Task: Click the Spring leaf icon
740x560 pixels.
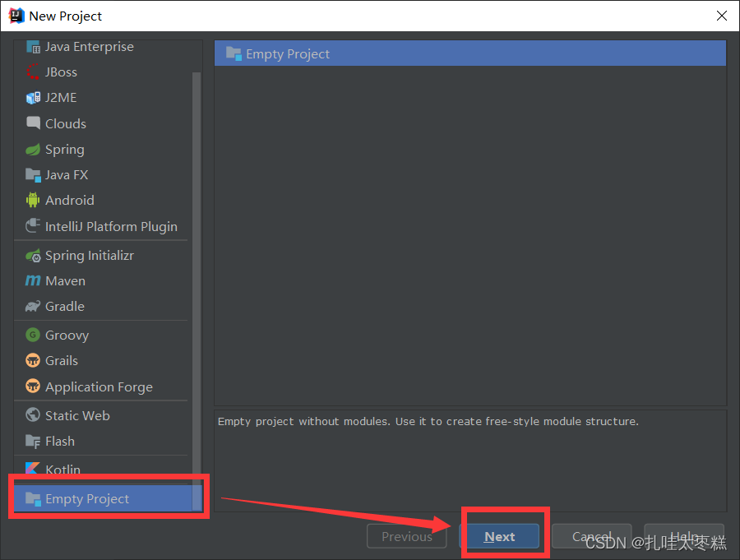Action: click(33, 149)
